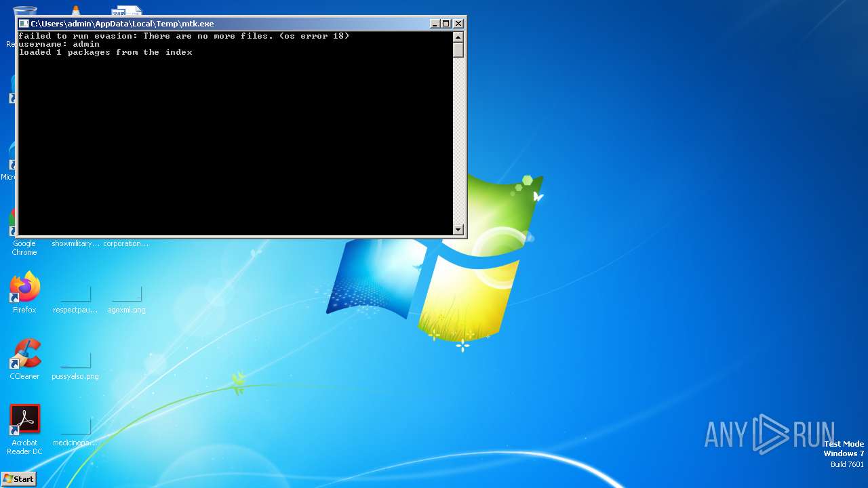Click "loaded 1 packages from the index" line
The image size is (868, 488).
click(x=105, y=52)
